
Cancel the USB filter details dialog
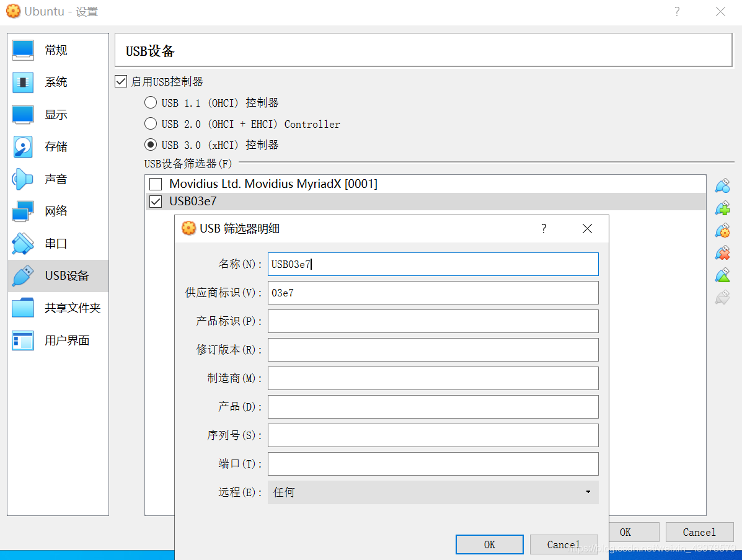pyautogui.click(x=563, y=544)
